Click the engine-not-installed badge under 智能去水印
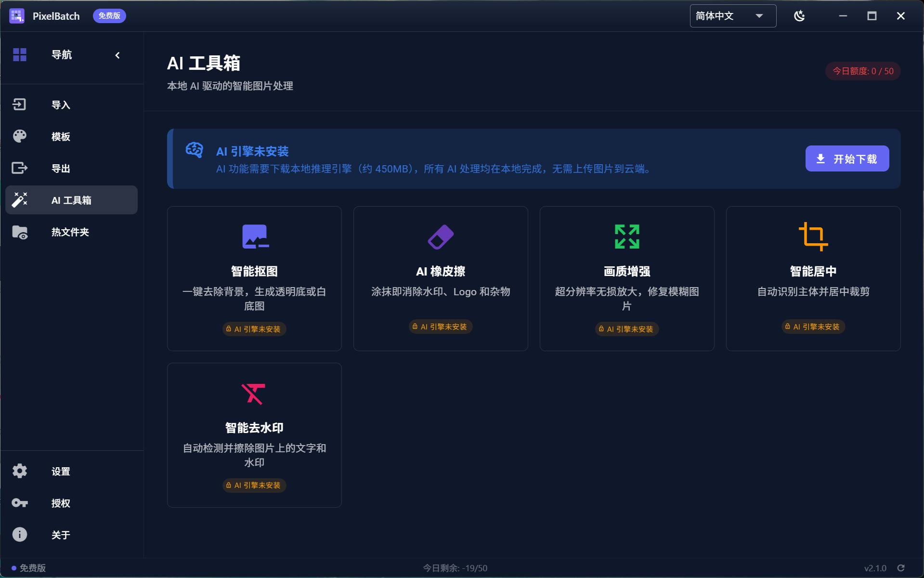Image resolution: width=924 pixels, height=578 pixels. click(x=254, y=485)
